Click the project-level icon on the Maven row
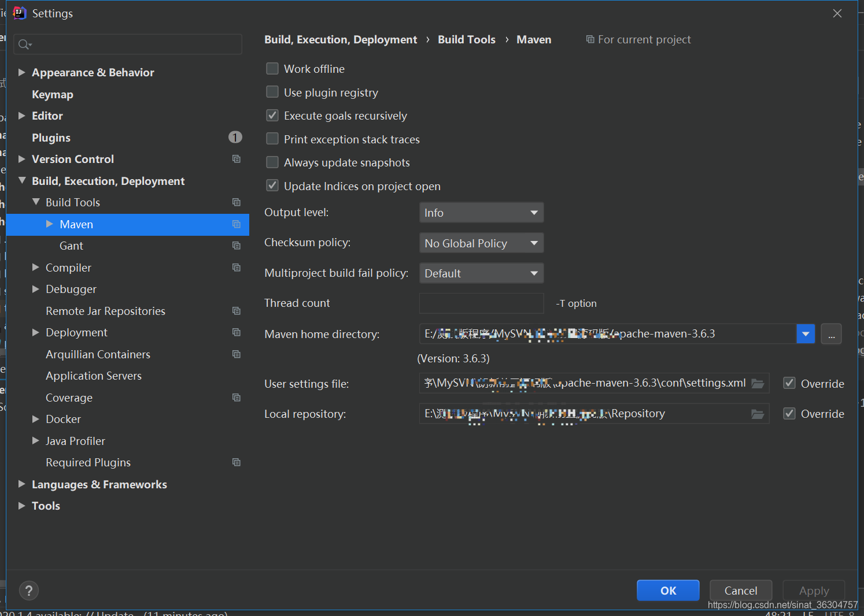Viewport: 864px width, 616px height. [237, 224]
